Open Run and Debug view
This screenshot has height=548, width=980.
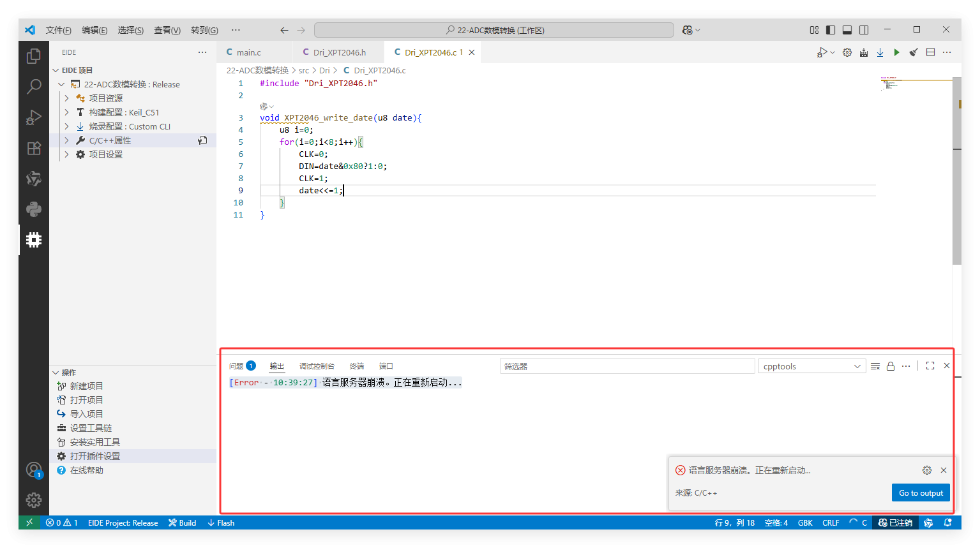click(34, 117)
